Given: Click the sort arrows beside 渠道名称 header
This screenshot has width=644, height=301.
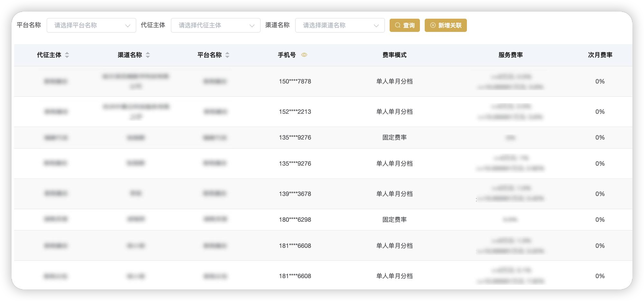Looking at the screenshot, I should click(x=148, y=55).
